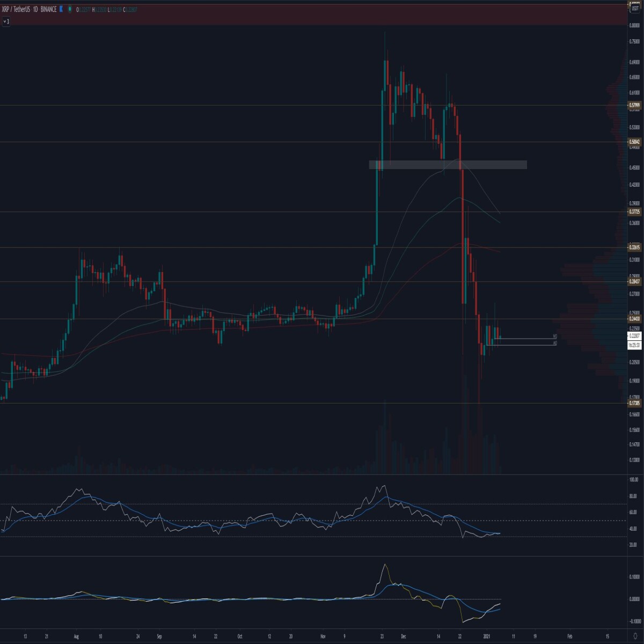Click the 0.50042 horizontal line price label
Viewport: 644px width, 644px height.
(634, 142)
